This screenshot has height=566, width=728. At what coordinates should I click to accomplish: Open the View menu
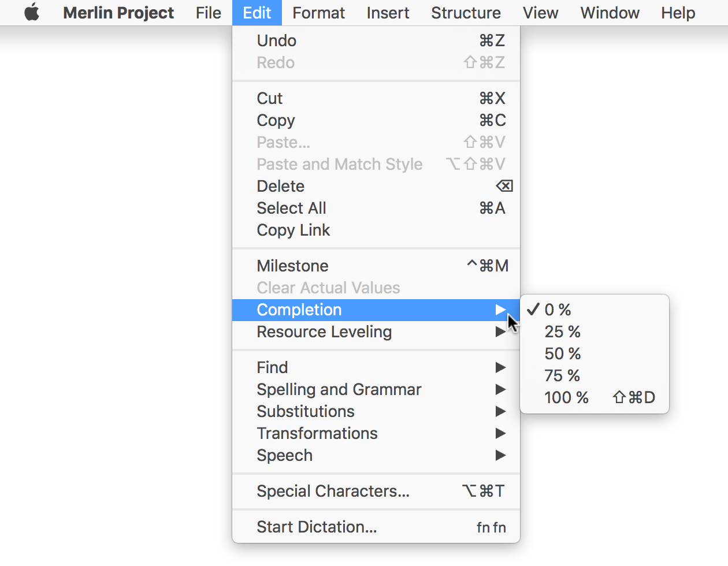(541, 13)
